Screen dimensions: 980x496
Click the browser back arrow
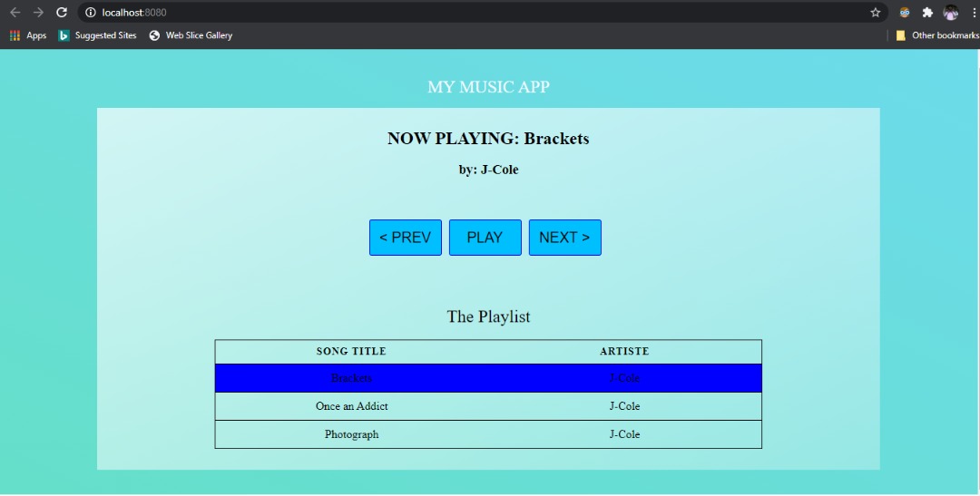(15, 13)
